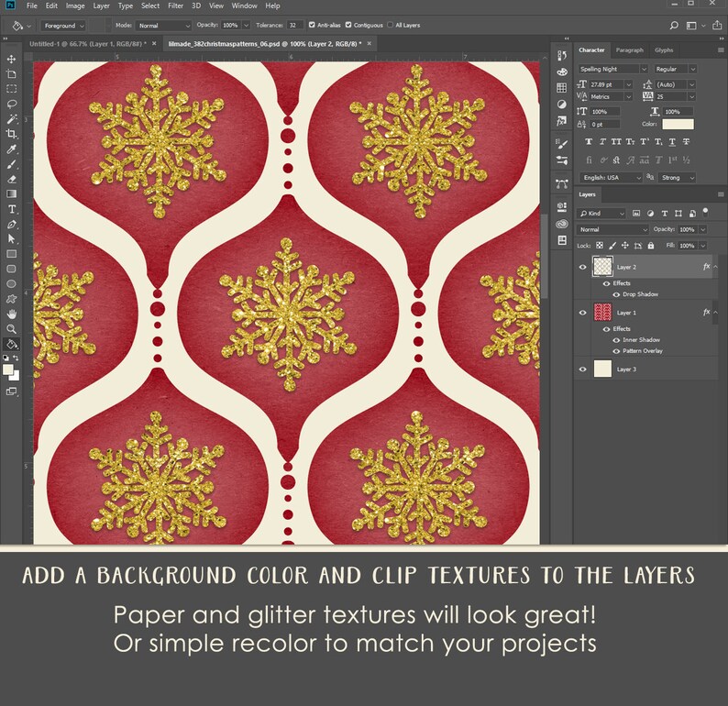
Task: Toggle Pattern Overlay effect visibility
Action: (616, 351)
